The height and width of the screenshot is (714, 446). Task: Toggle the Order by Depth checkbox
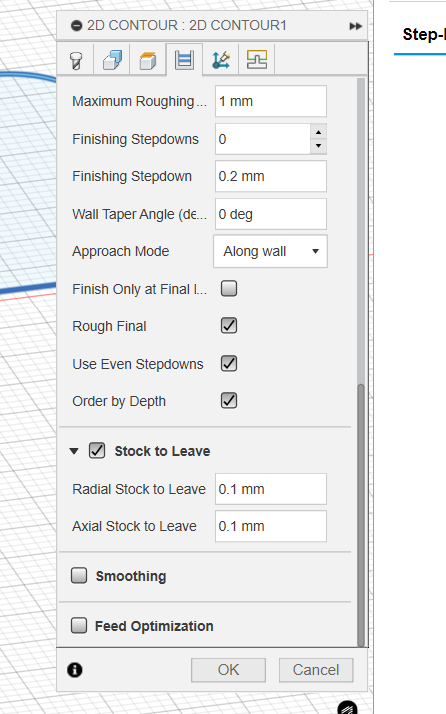coord(229,401)
